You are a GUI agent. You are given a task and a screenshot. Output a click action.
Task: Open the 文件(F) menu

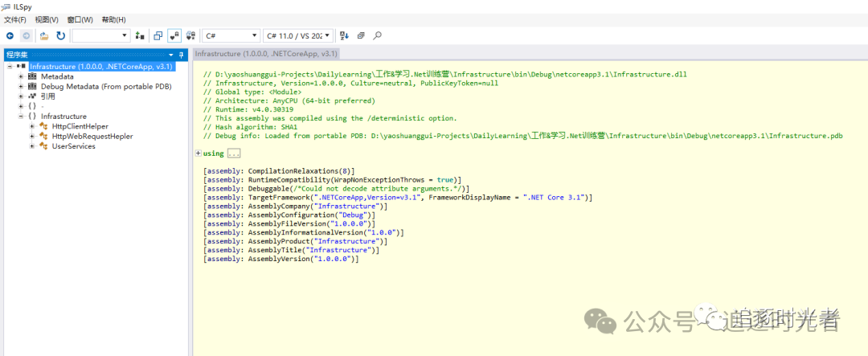(15, 19)
